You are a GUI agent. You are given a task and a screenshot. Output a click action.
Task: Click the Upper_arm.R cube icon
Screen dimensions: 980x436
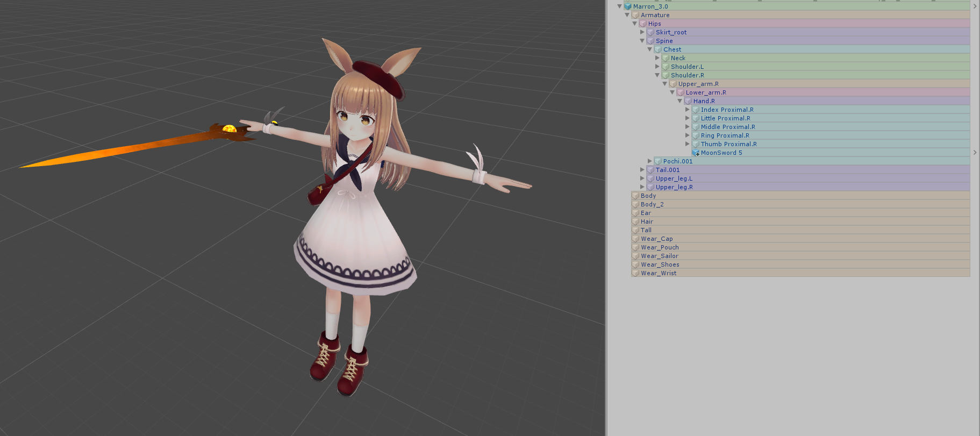click(673, 84)
